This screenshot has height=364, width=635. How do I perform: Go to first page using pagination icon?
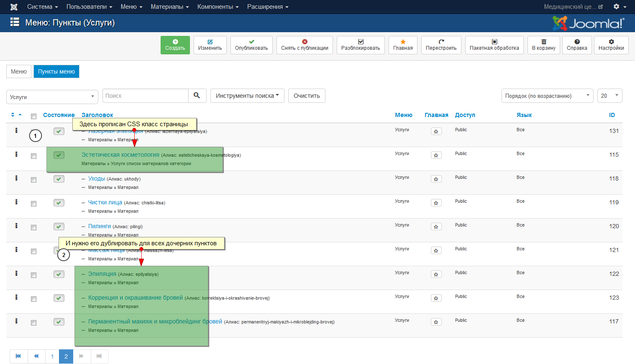pyautogui.click(x=18, y=356)
